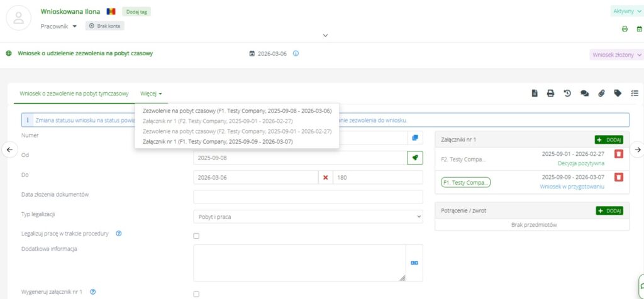Expand the 'Pracownik' role dropdown
This screenshot has height=299, width=644.
click(x=58, y=26)
